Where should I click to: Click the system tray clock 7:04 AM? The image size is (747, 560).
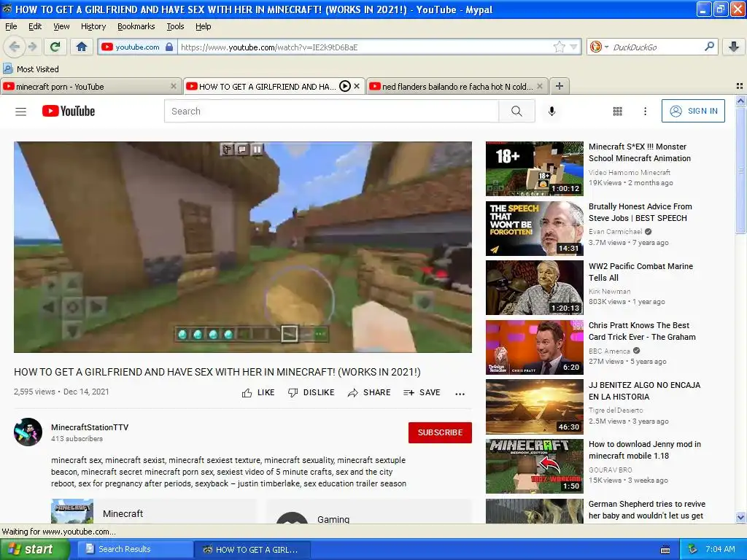[720, 550]
